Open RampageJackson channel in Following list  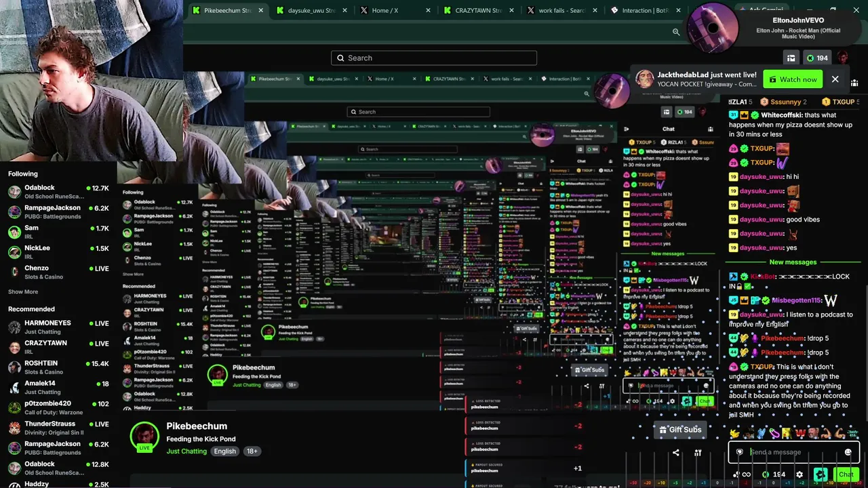pos(58,212)
